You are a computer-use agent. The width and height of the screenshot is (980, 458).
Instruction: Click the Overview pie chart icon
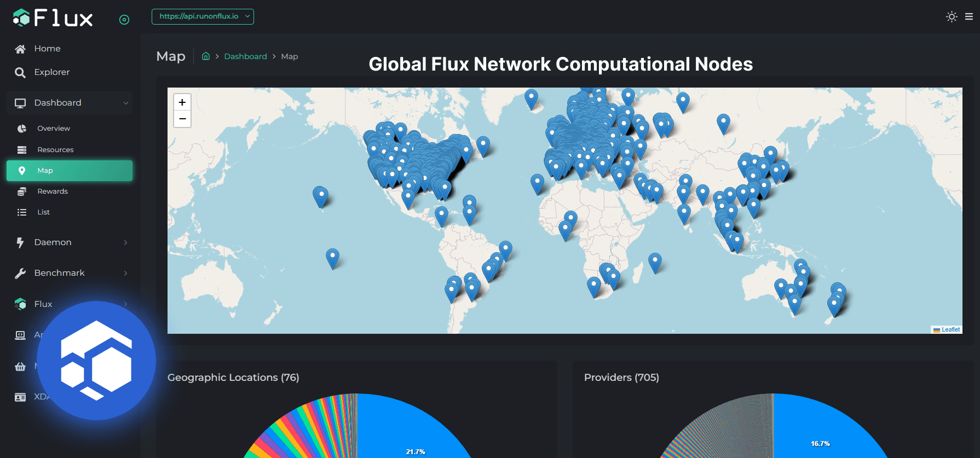click(22, 129)
